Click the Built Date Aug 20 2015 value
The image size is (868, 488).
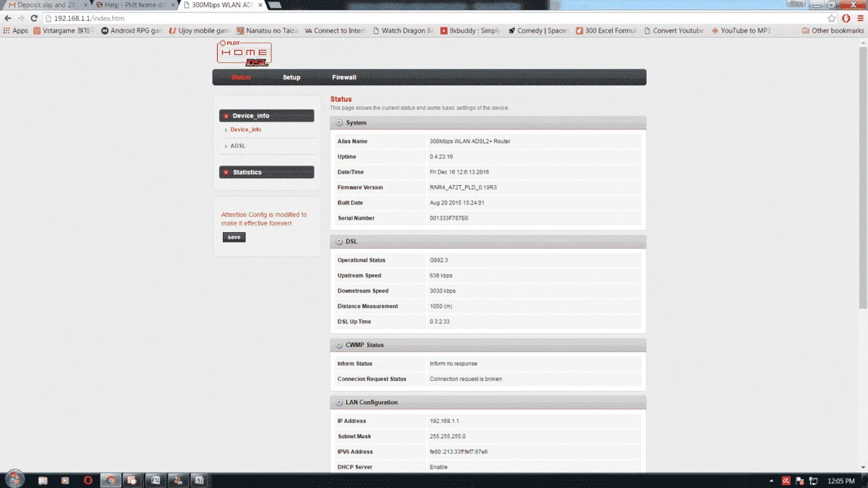456,202
